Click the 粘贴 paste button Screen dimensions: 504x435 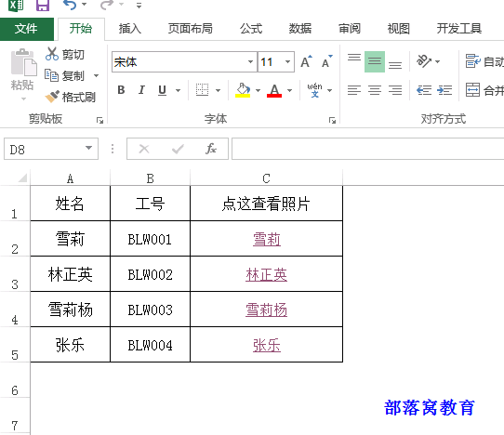click(x=23, y=70)
